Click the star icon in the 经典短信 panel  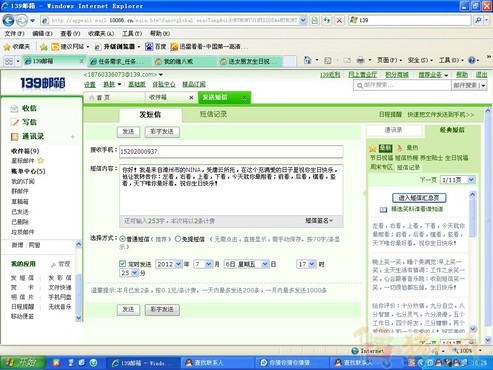click(373, 148)
